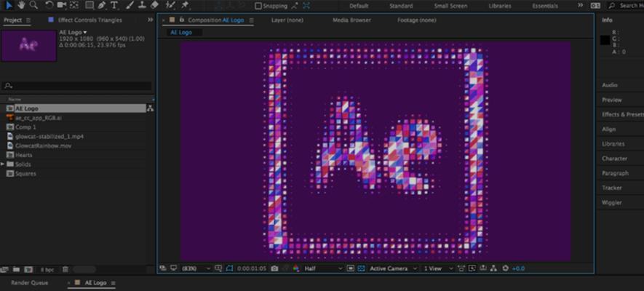This screenshot has height=291, width=644.
Task: Toggle the transparency grid icon
Action: [361, 268]
